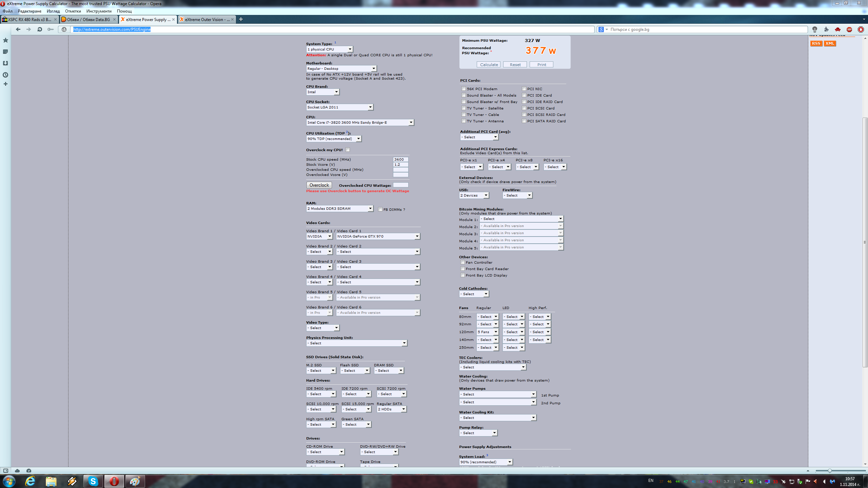Open Skype from the taskbar
The height and width of the screenshot is (488, 868).
[x=93, y=481]
